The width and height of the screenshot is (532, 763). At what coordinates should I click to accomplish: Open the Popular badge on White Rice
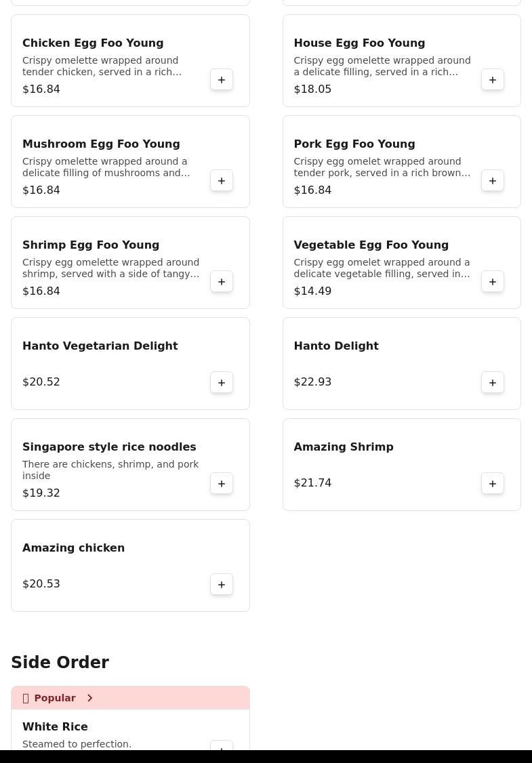55,698
